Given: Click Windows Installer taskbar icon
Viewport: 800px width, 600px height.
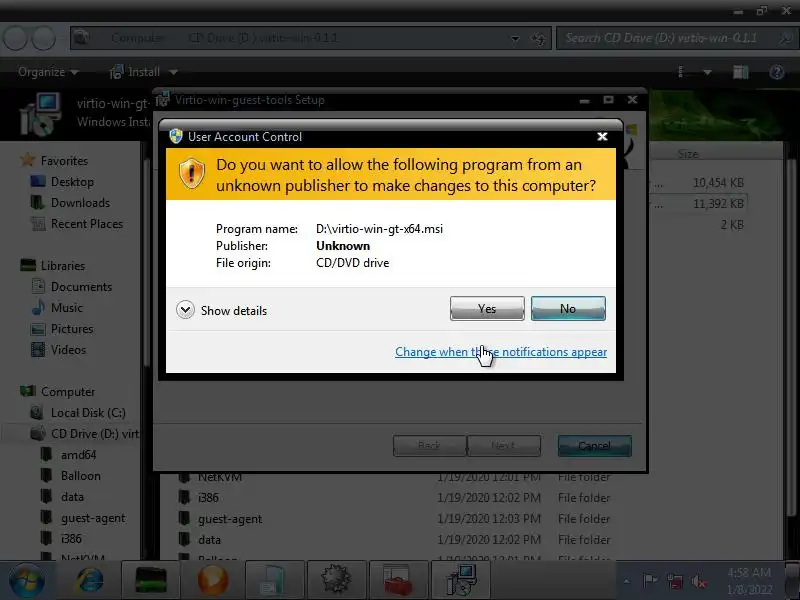Looking at the screenshot, I should point(461,580).
